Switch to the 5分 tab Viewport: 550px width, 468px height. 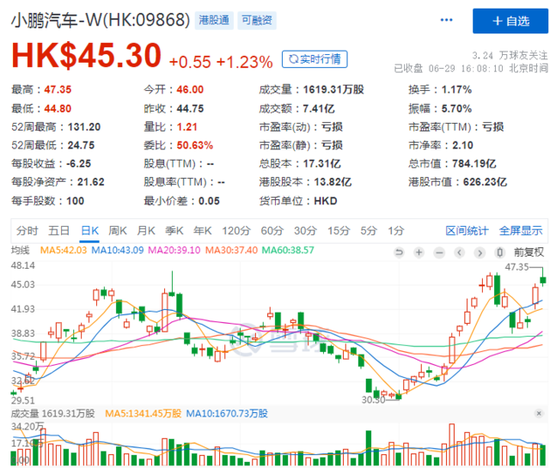(369, 230)
